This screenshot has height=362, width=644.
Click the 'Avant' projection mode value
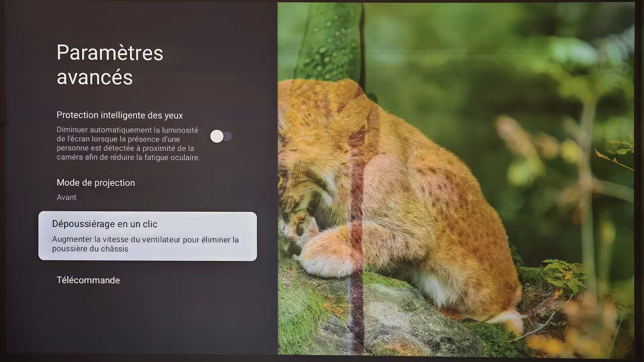[x=66, y=197]
